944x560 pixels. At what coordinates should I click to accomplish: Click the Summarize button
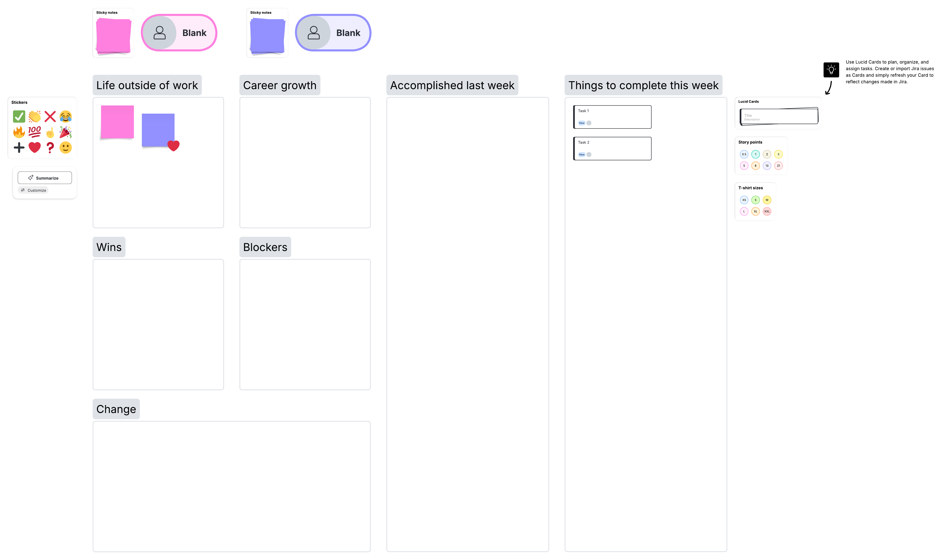tap(44, 178)
